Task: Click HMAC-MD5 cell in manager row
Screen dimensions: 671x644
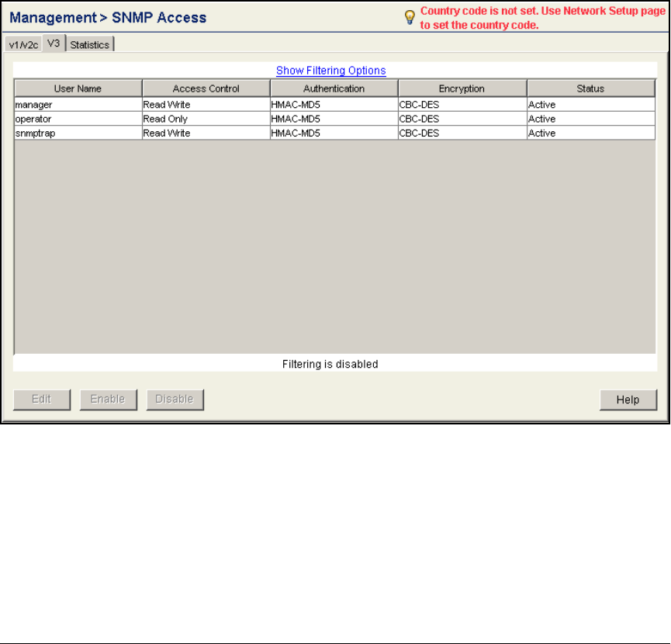Action: tap(334, 105)
